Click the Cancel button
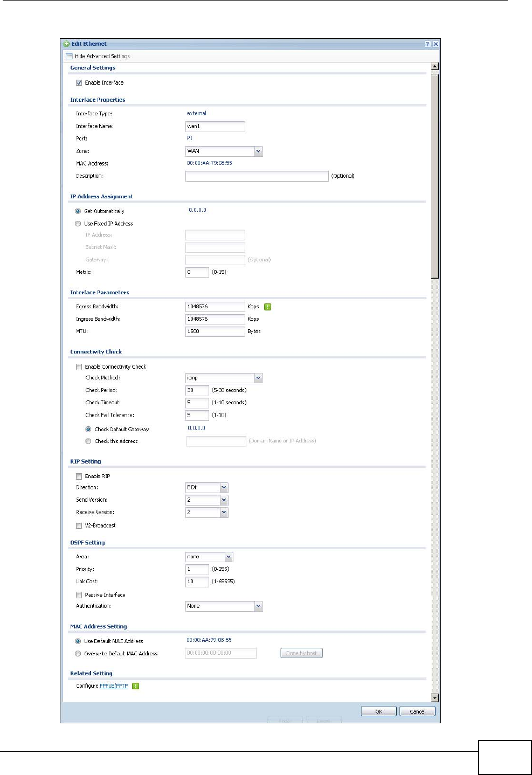Screen dimensions: 532x775 pyautogui.click(x=417, y=711)
